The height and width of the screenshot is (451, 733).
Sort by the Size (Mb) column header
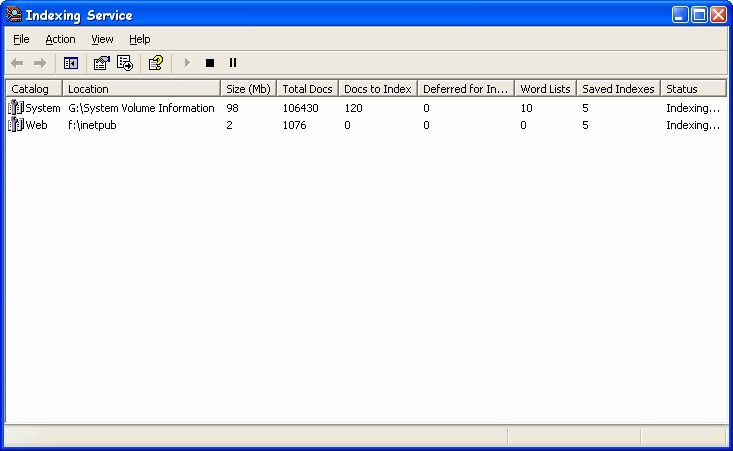click(248, 88)
